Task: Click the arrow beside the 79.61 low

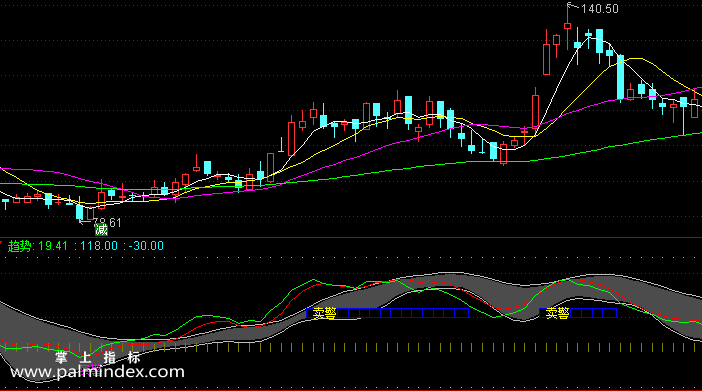Action: (x=86, y=221)
